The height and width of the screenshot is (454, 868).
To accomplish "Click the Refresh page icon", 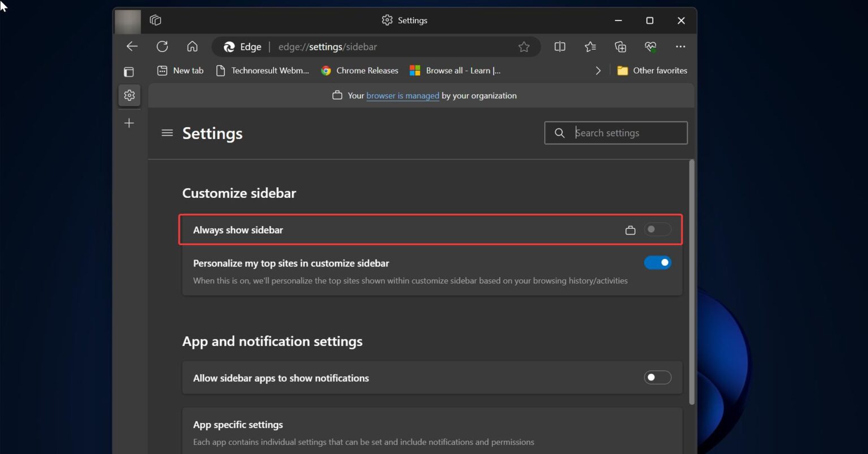I will pyautogui.click(x=162, y=47).
